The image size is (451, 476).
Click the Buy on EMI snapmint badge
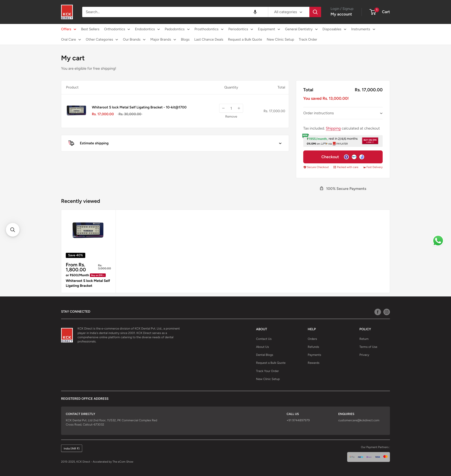pos(370,141)
